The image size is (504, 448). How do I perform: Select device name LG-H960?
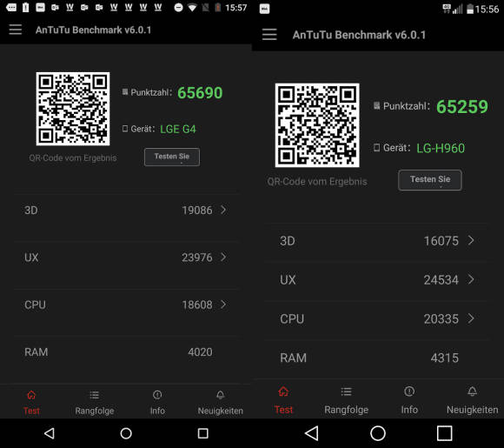441,149
